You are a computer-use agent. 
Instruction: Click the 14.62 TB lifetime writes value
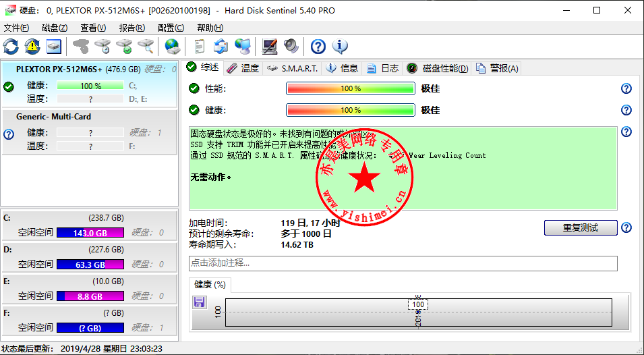click(297, 245)
